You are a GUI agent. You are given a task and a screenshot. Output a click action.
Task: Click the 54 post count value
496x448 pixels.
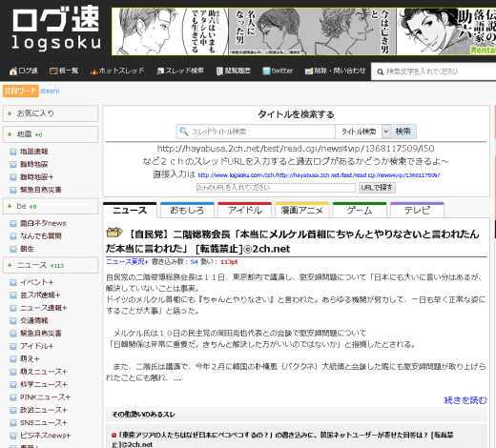(194, 262)
